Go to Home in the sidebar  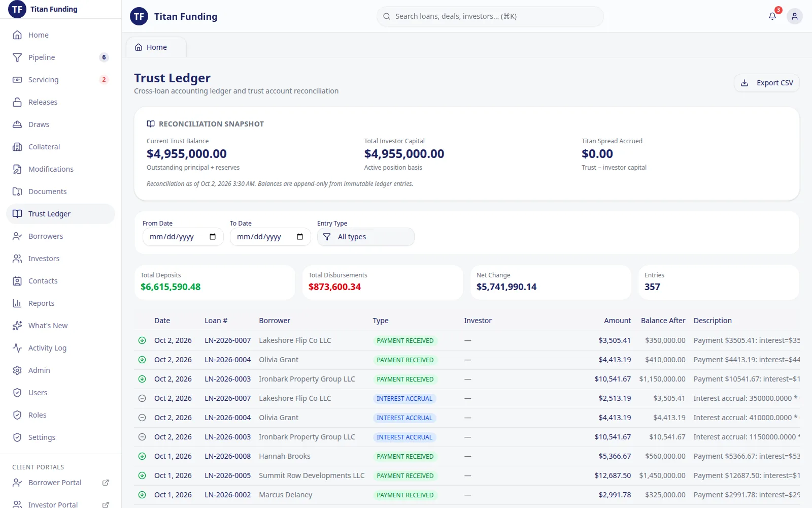[60, 35]
